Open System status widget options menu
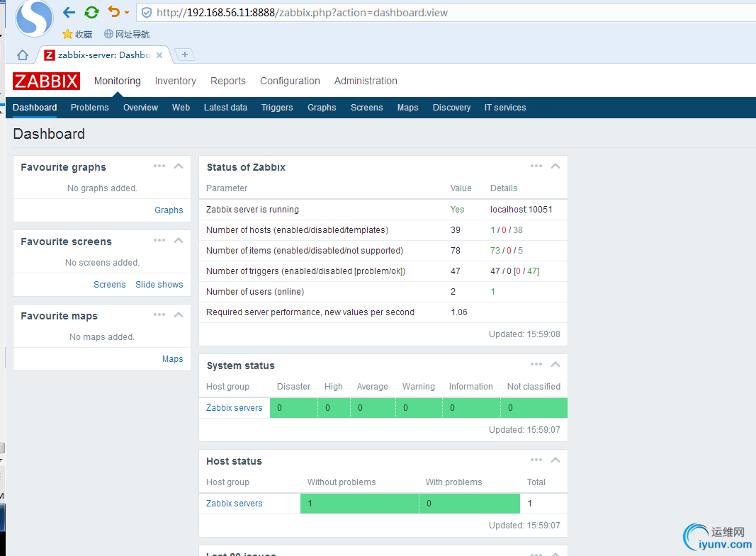This screenshot has height=556, width=756. (536, 364)
